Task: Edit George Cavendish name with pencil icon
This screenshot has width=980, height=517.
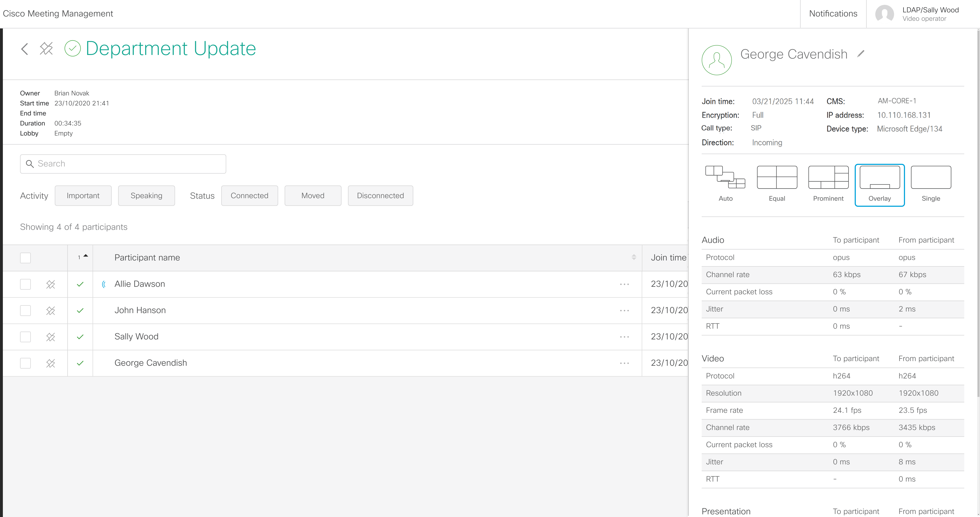Action: point(861,54)
